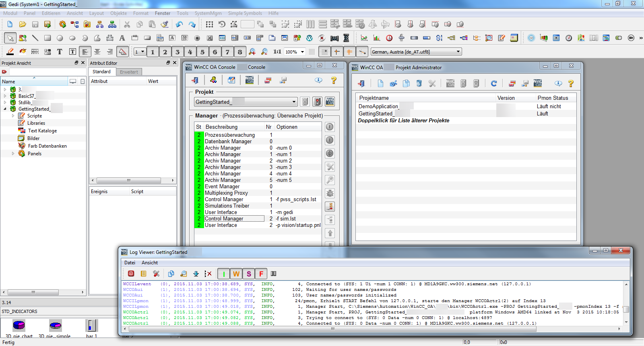Insert a bar chart widget icon
The width and height of the screenshot is (644, 346).
pos(377,38)
